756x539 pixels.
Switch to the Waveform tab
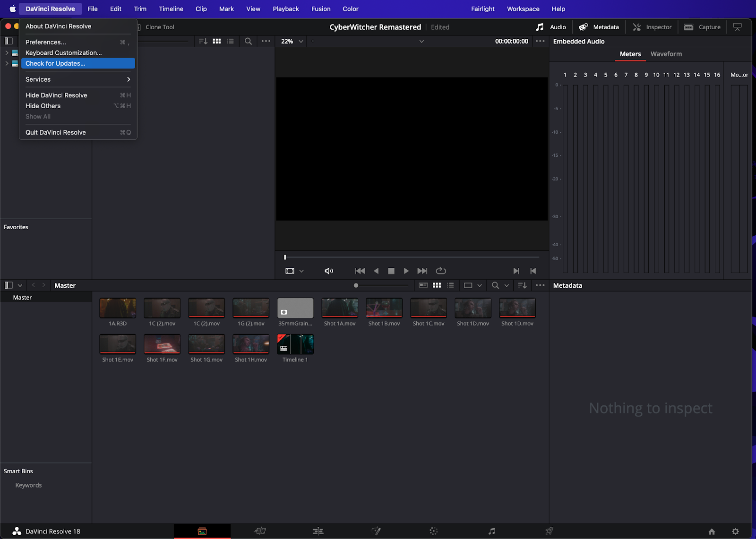pyautogui.click(x=666, y=54)
